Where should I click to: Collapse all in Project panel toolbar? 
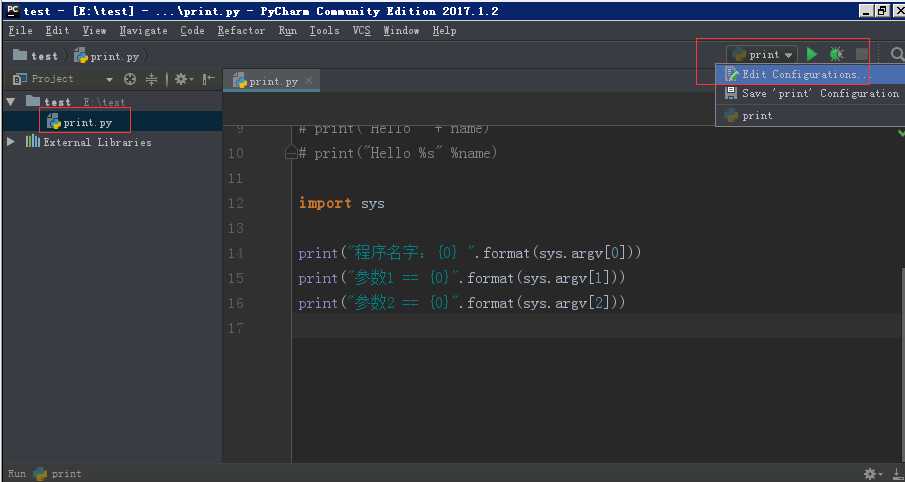pyautogui.click(x=151, y=79)
